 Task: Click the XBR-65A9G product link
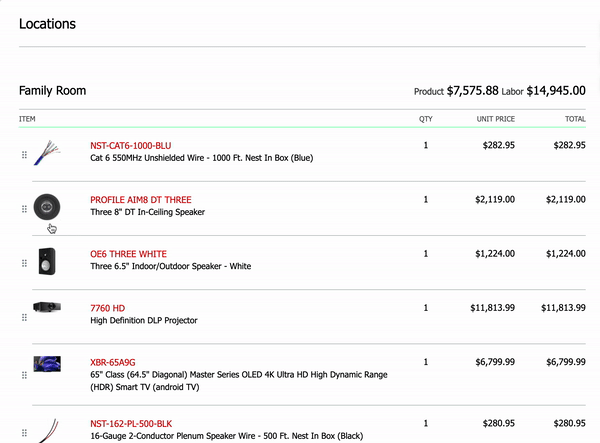coord(113,362)
